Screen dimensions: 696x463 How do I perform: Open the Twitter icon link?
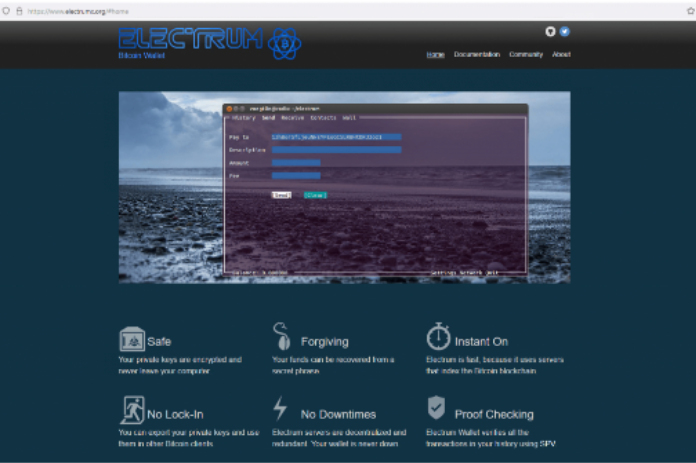(565, 32)
